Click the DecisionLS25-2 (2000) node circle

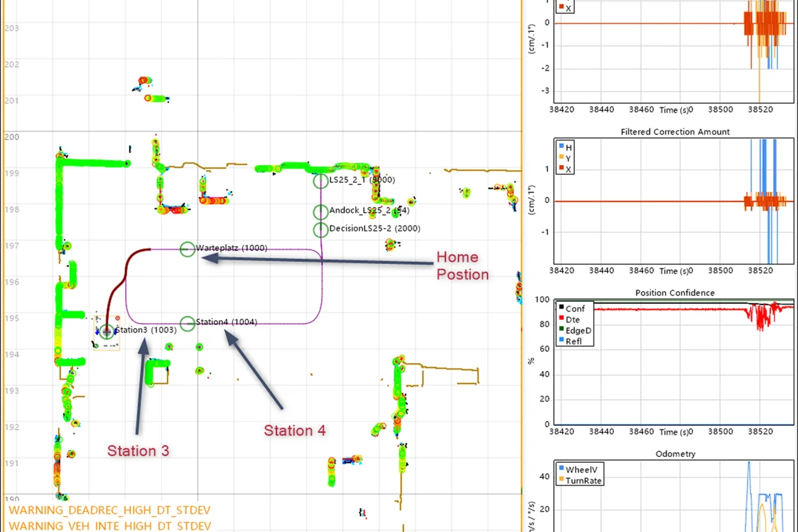point(321,230)
